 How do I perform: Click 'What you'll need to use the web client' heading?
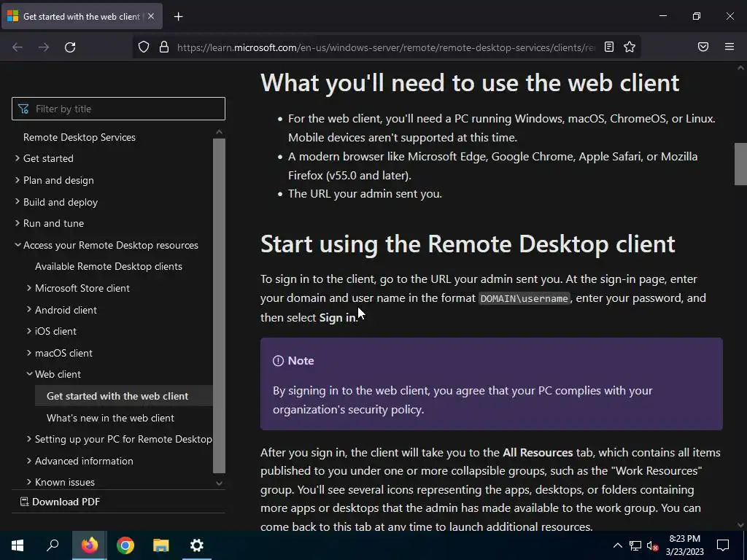click(x=469, y=83)
